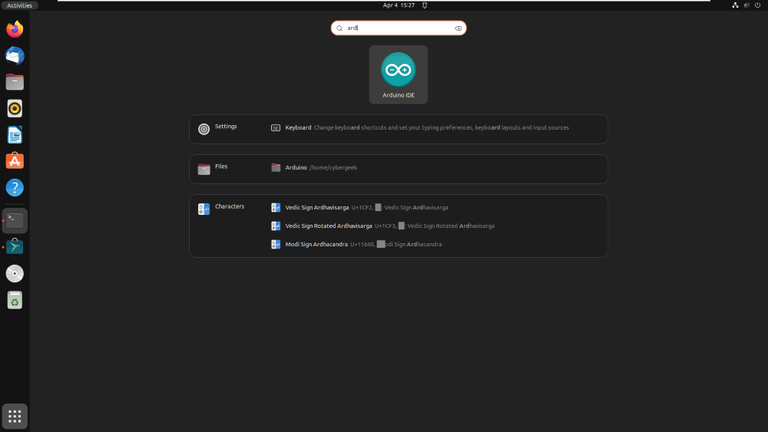The width and height of the screenshot is (768, 432).
Task: Click the icon beside Vedic Sign Rotated Ardhavisarga
Action: click(276, 226)
